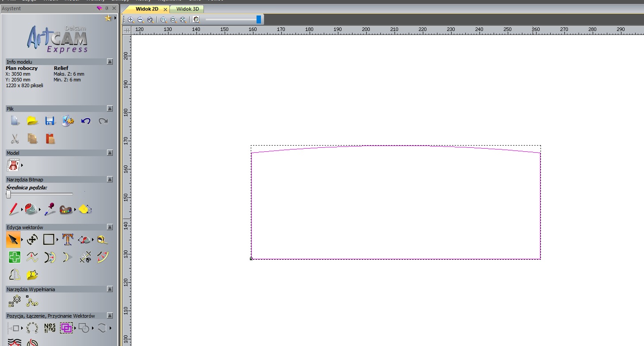Collapse Pozycja, Łączenie, Przycinanie Wektorów section
The image size is (644, 346).
coord(110,315)
